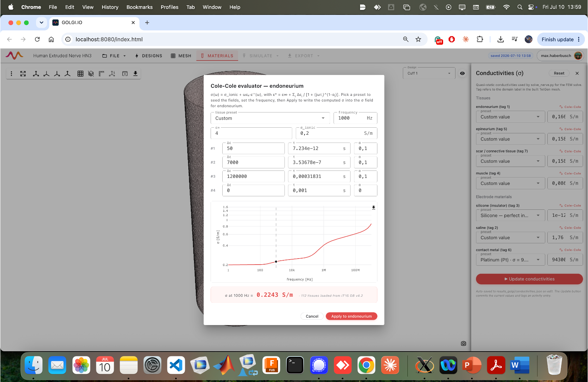Click the ruler measurement icon in viewport toolbar
The width and height of the screenshot is (588, 382).
pyautogui.click(x=101, y=74)
